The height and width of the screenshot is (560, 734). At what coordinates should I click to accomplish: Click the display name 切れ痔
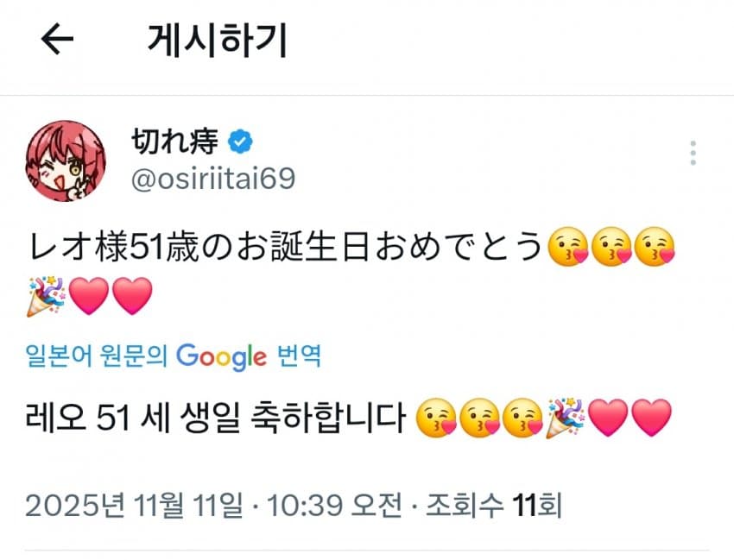pos(174,140)
